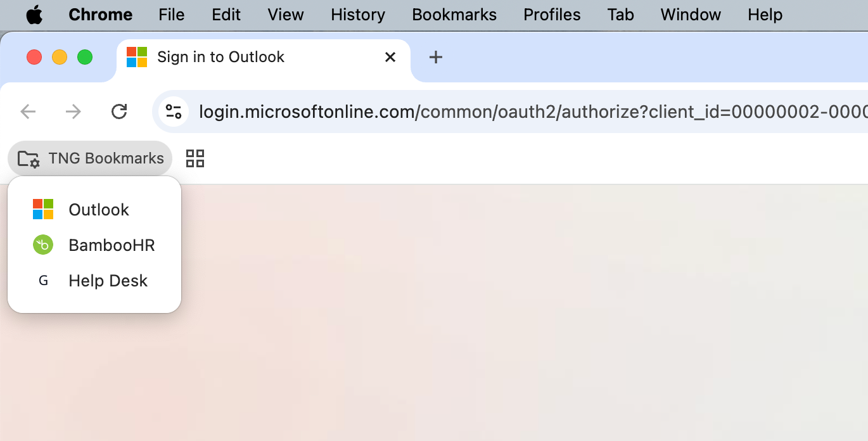Open a new tab with plus button
868x441 pixels.
(435, 58)
